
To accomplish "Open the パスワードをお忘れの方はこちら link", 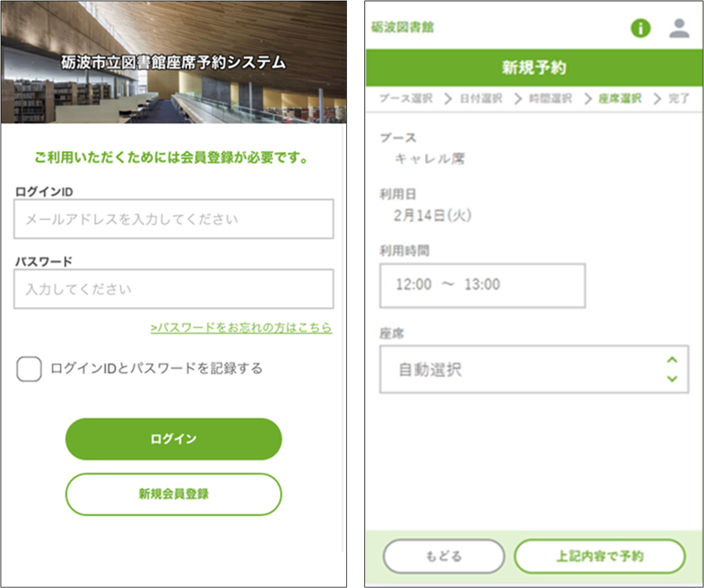I will 240,329.
